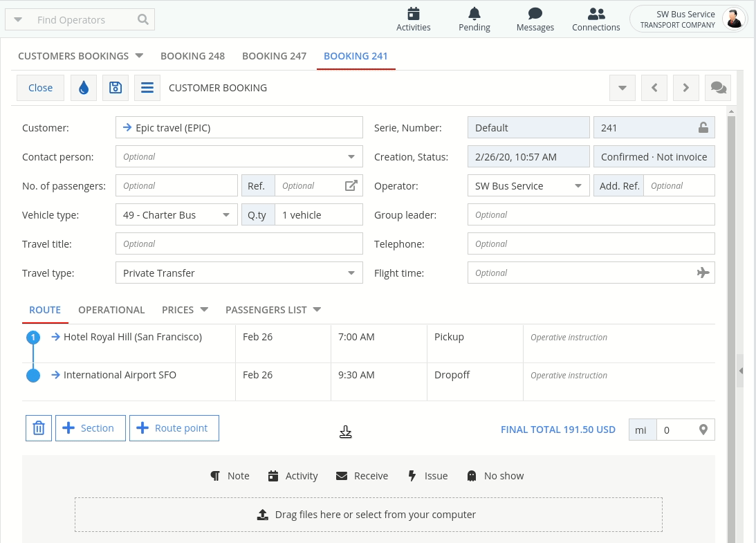Switch to the Operational tab

tap(111, 310)
